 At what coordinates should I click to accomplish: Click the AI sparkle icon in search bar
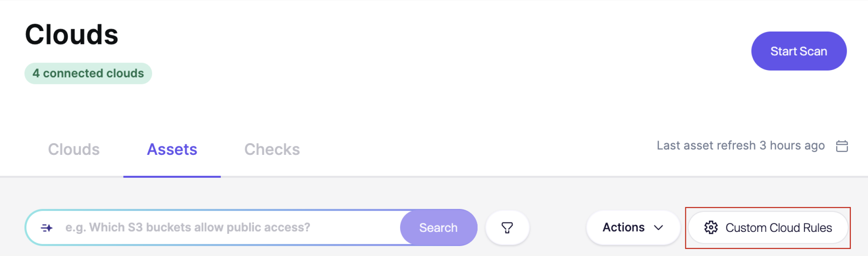pyautogui.click(x=47, y=228)
